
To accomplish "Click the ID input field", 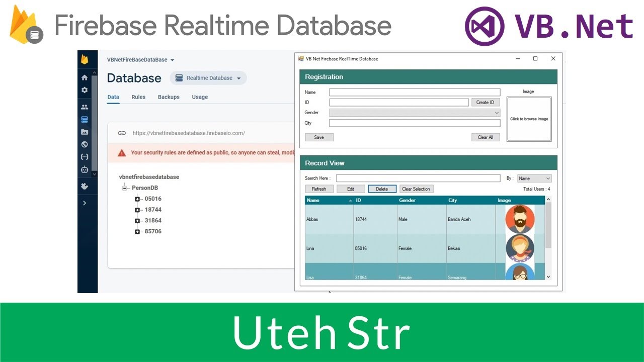I will click(x=399, y=103).
